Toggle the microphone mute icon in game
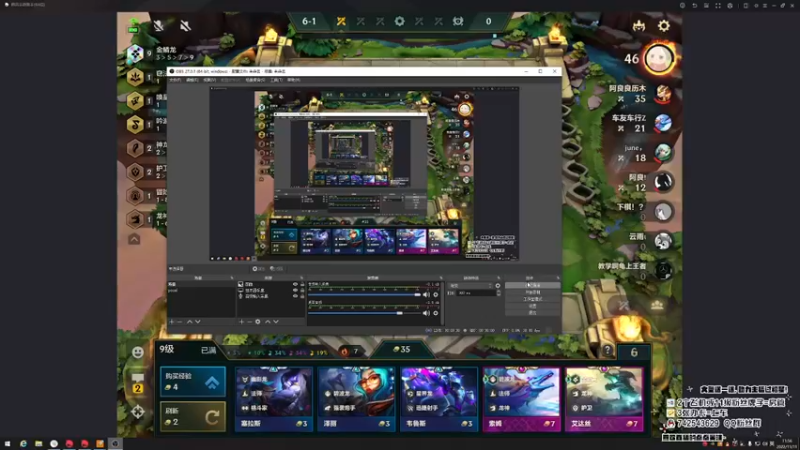This screenshot has height=450, width=800. click(x=159, y=25)
